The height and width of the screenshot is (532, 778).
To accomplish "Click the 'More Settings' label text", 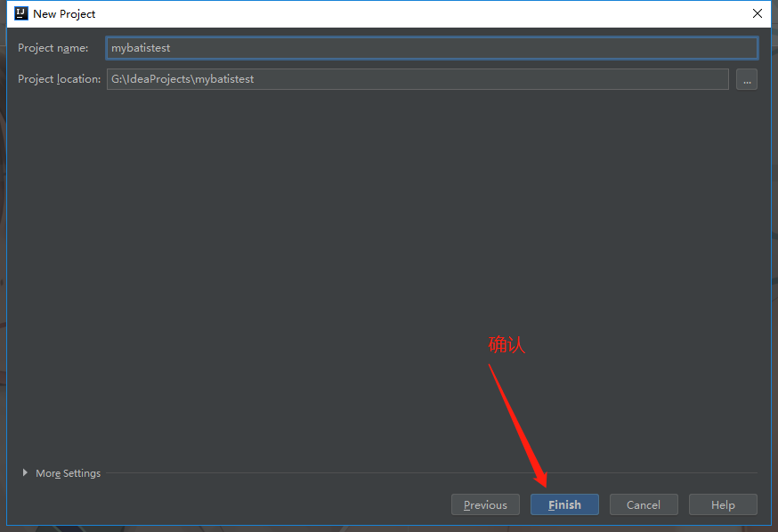I will click(x=68, y=473).
